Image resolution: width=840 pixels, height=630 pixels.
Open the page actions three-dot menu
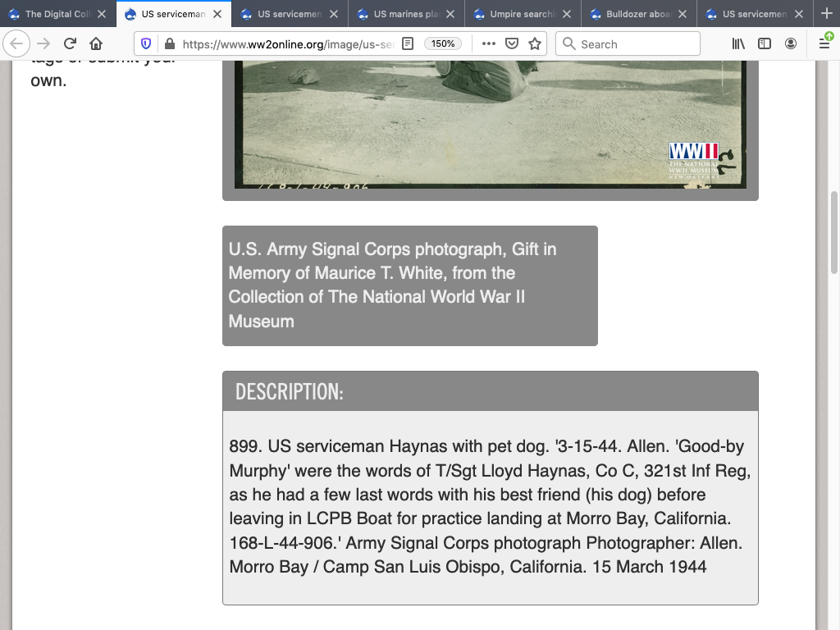click(488, 44)
